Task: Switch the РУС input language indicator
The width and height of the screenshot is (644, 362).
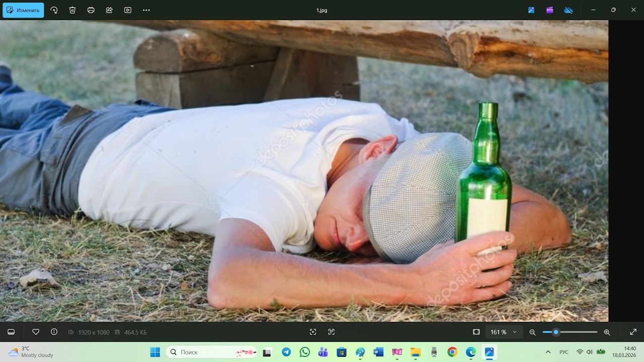Action: [565, 352]
